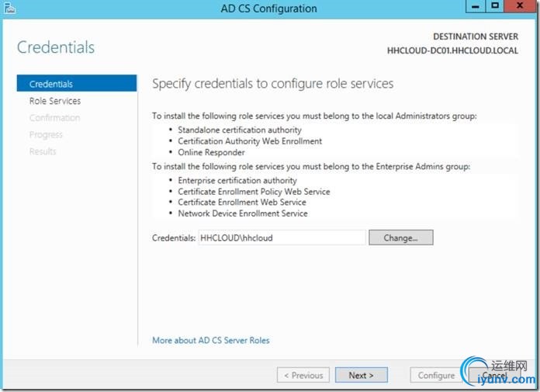This screenshot has width=540, height=392.
Task: Select the Confirmation step in the sidebar
Action: point(54,118)
